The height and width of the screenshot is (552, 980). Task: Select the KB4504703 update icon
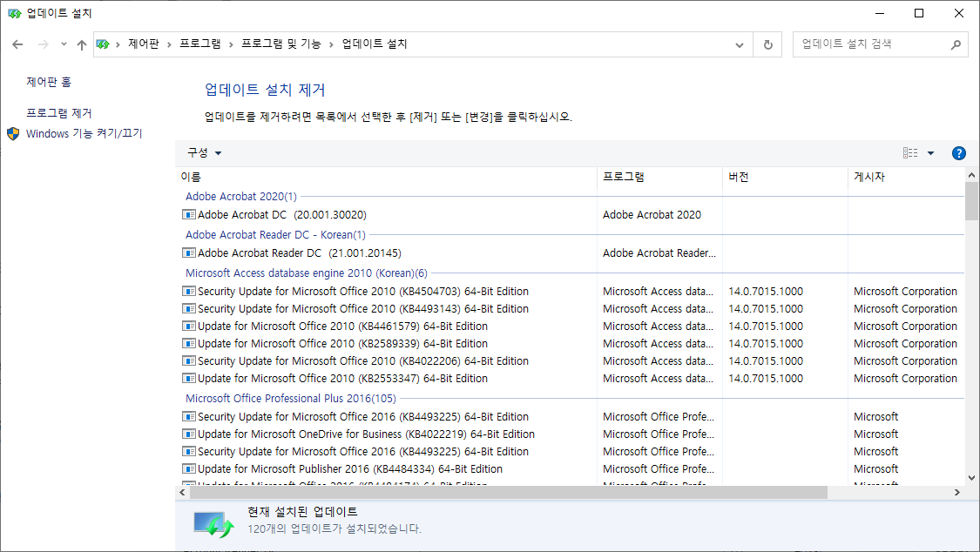[189, 291]
